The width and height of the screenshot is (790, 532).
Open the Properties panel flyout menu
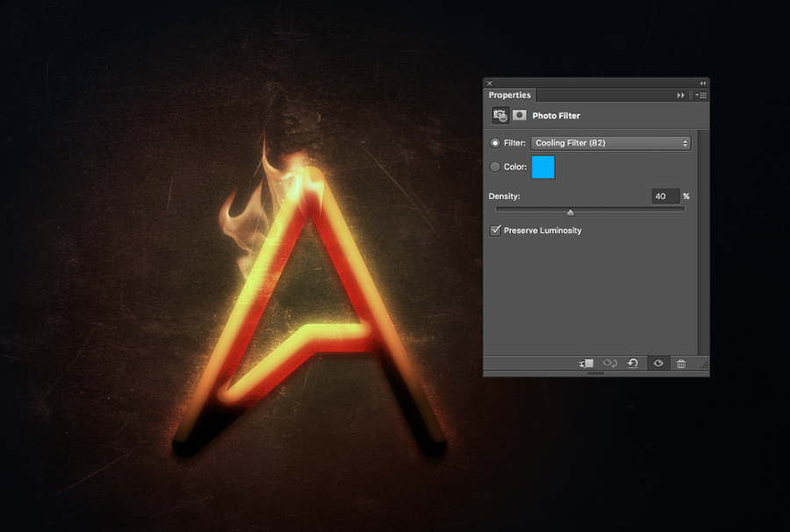pyautogui.click(x=701, y=95)
